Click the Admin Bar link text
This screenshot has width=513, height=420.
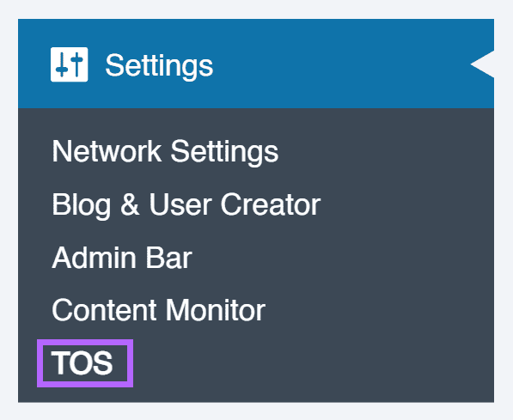pos(122,258)
